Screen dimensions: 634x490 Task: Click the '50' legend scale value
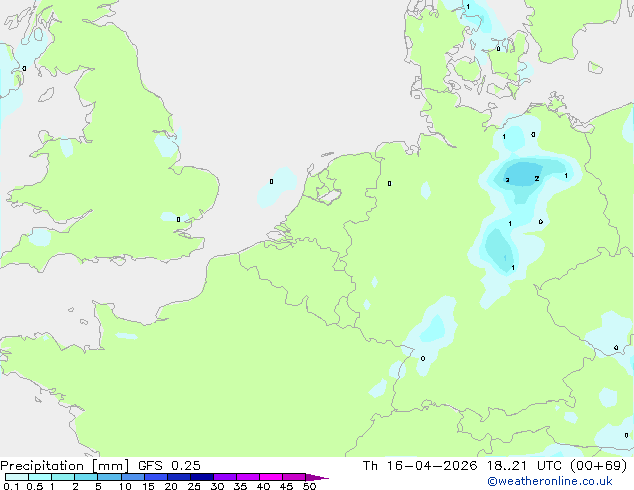point(309,486)
